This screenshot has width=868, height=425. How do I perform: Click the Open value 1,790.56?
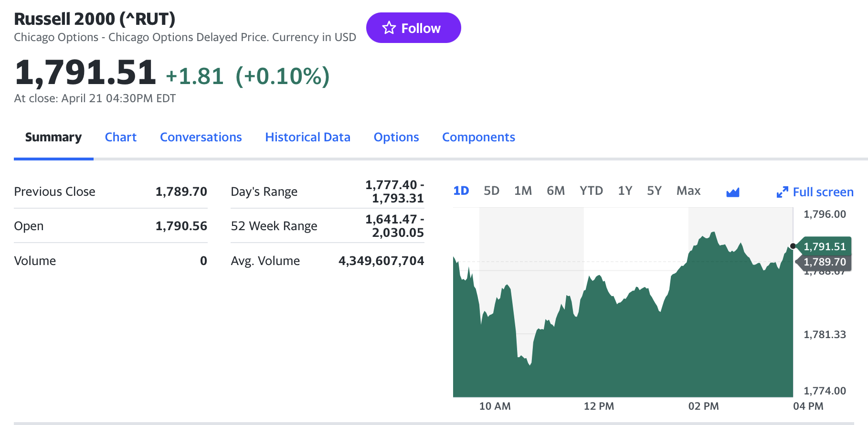[x=181, y=226]
